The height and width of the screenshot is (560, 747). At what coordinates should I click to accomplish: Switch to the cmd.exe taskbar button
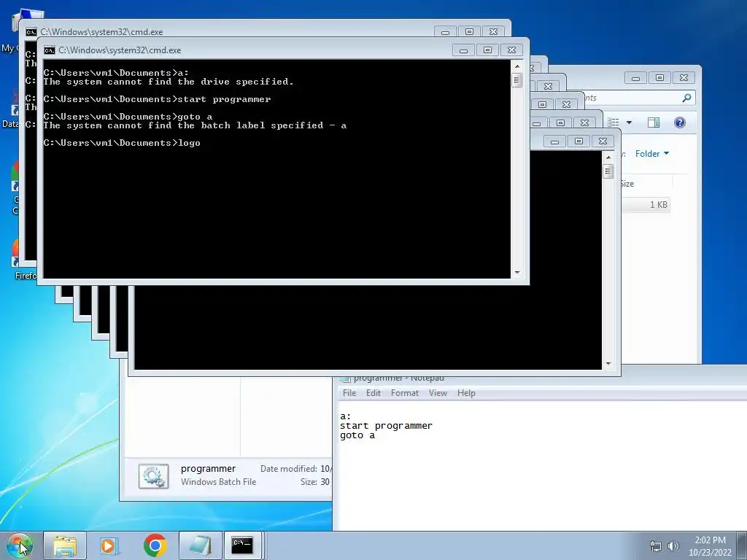pyautogui.click(x=243, y=545)
